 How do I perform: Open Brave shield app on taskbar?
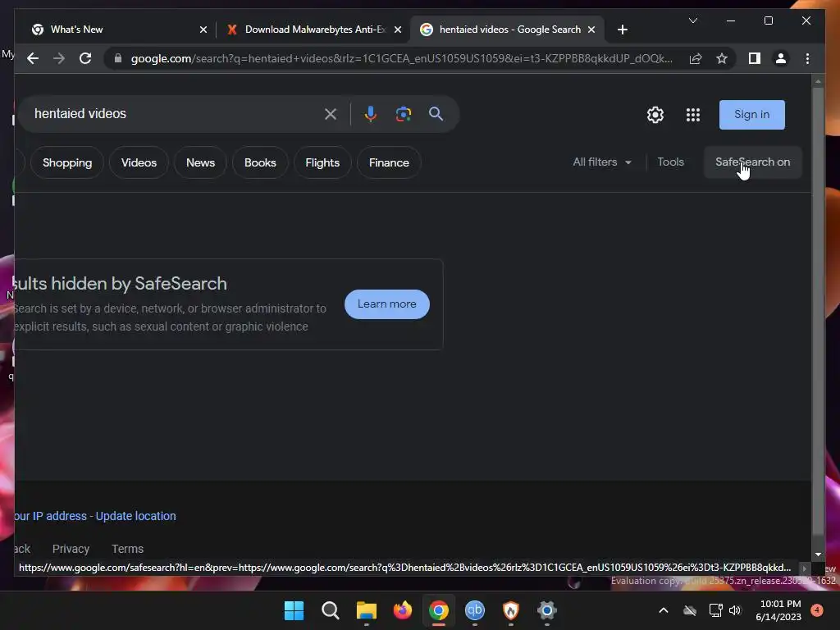(x=510, y=610)
